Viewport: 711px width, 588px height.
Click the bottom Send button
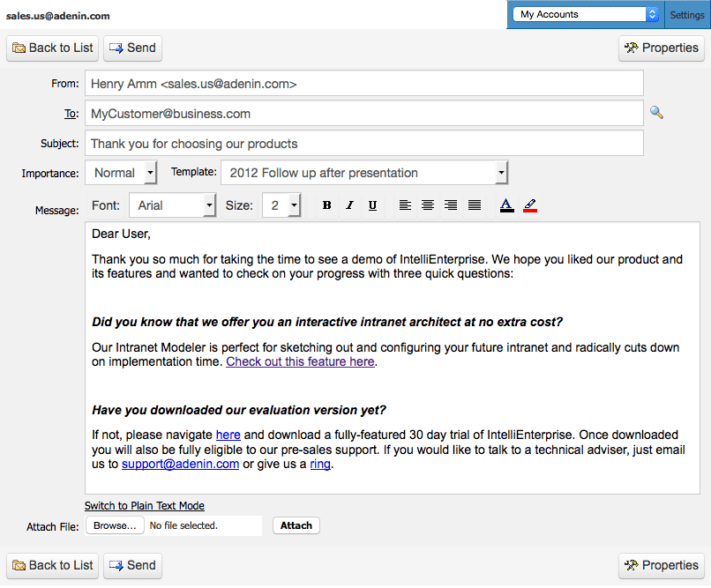133,566
